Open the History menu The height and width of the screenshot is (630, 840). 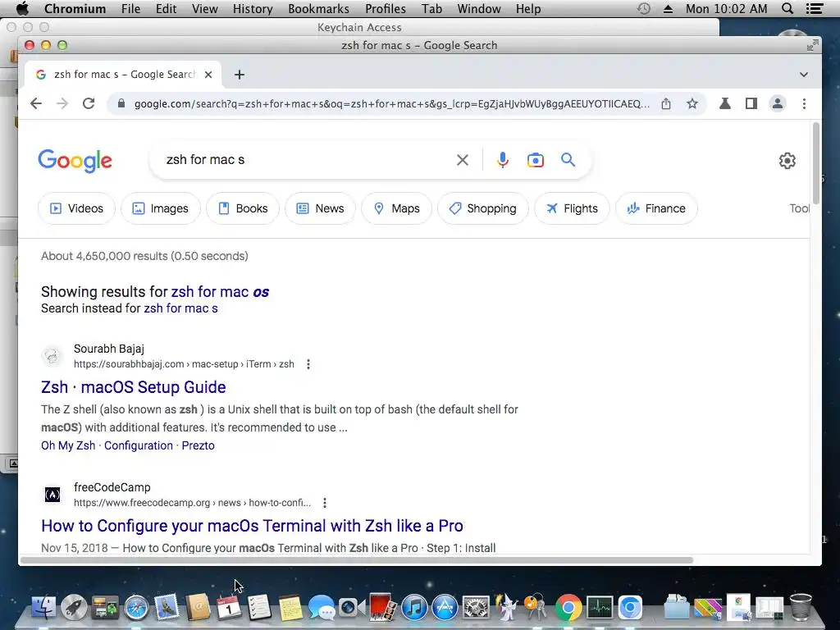click(253, 8)
